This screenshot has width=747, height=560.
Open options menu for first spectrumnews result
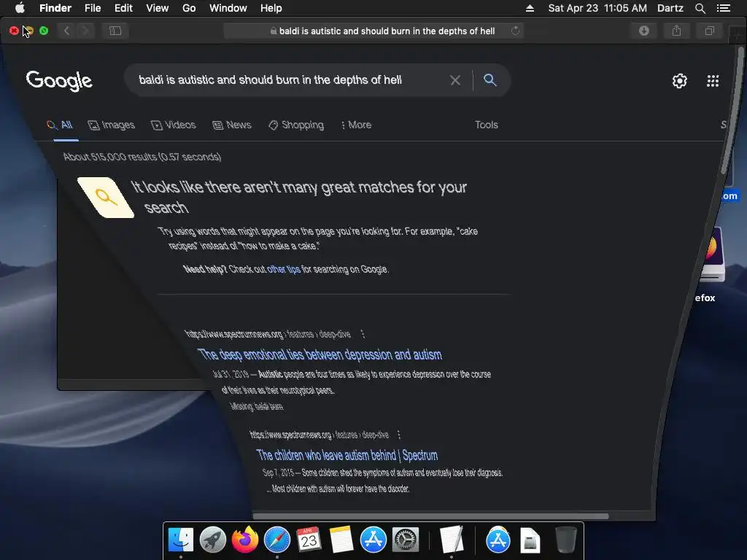tap(363, 334)
